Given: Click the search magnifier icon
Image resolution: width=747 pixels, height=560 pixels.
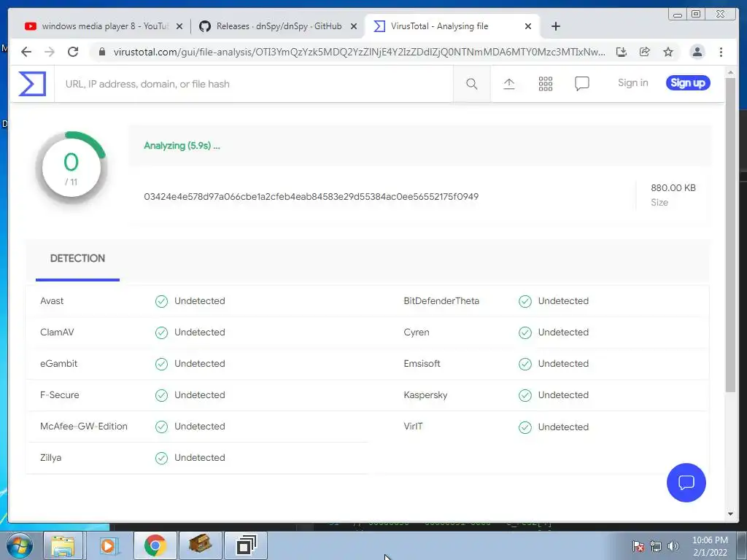Looking at the screenshot, I should point(472,84).
